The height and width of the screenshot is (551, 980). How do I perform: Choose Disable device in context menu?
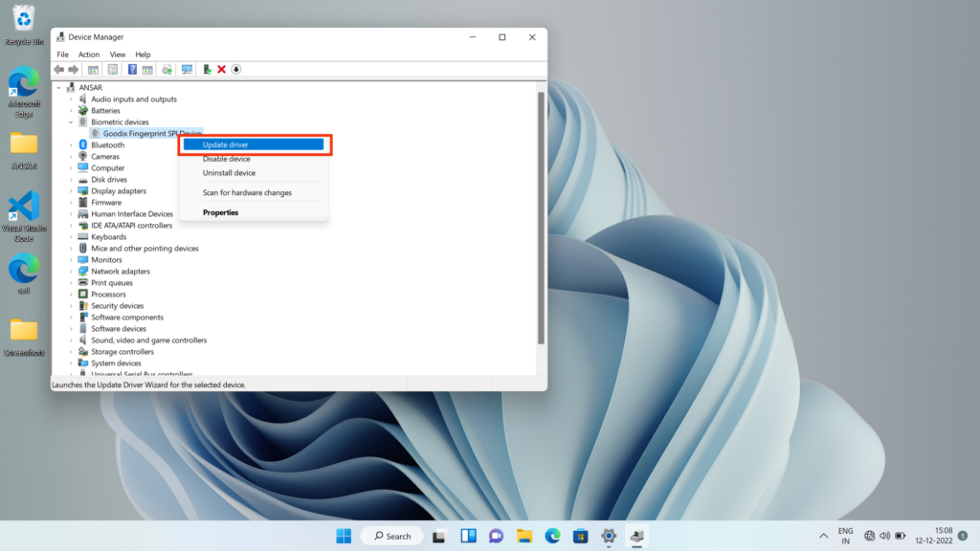pyautogui.click(x=254, y=159)
